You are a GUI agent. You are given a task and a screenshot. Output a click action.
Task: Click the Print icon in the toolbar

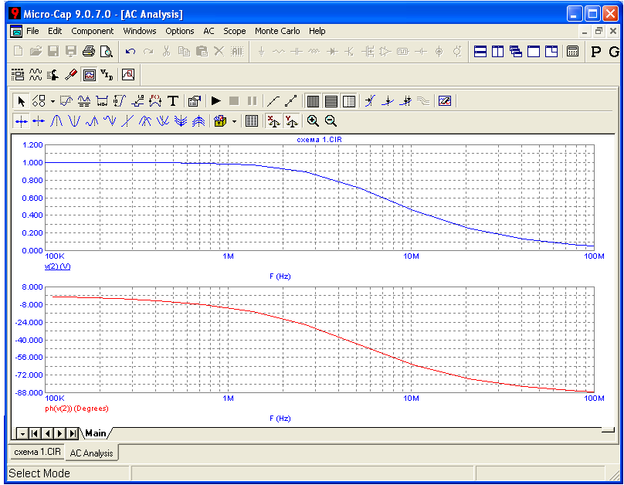click(88, 51)
